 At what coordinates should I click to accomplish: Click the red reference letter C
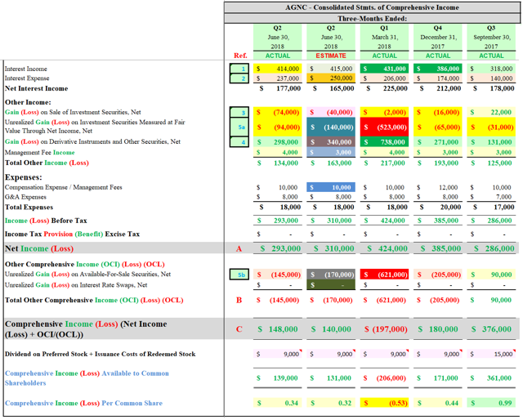tap(239, 329)
